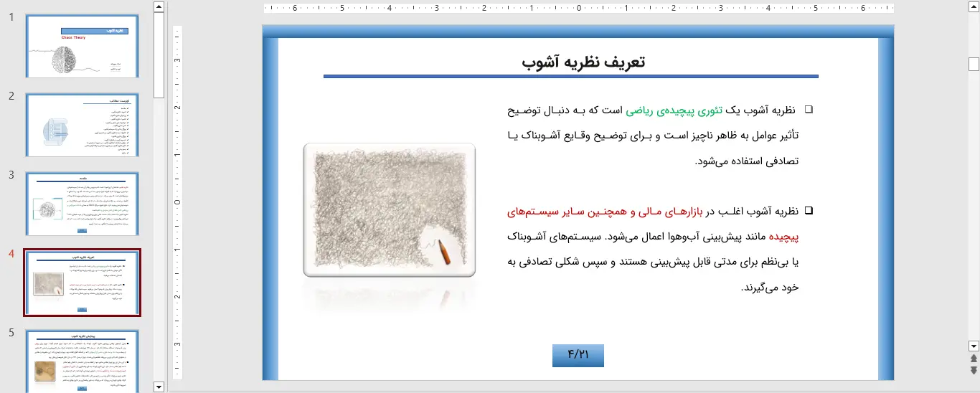
Task: Click the slide title تعریف نظریه آشوب
Action: click(583, 62)
